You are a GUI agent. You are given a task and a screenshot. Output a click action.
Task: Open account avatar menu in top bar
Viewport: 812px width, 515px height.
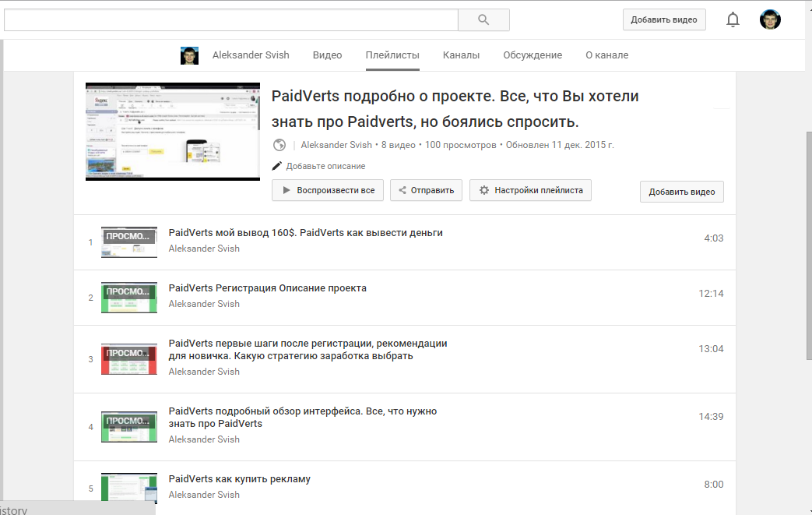(770, 19)
